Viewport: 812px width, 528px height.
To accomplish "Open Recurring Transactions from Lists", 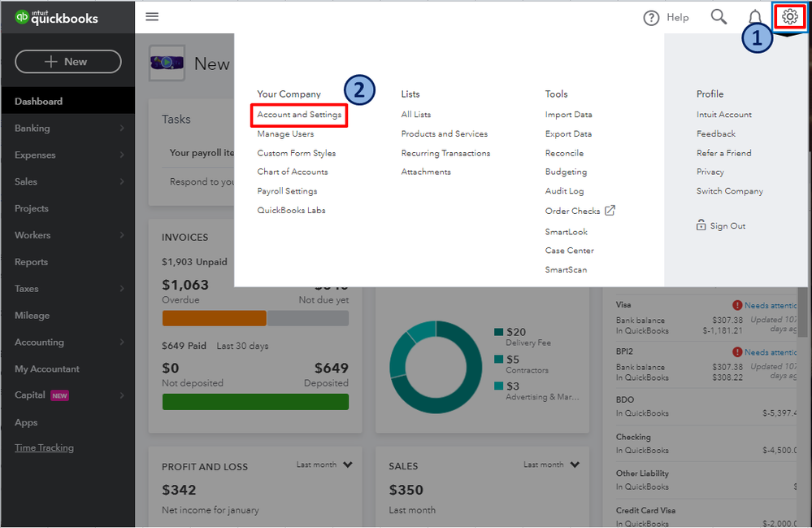I will click(445, 152).
